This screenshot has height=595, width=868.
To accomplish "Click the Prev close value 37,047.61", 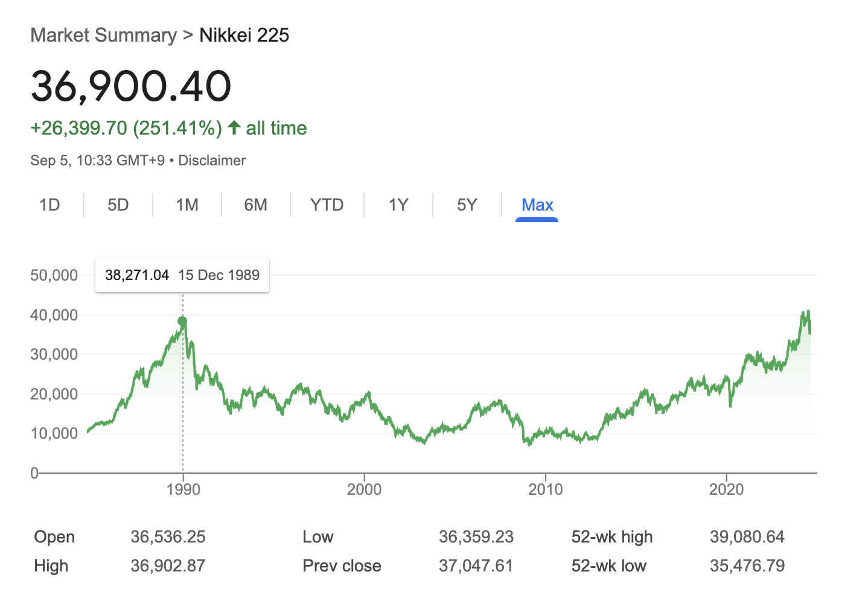I will tap(476, 566).
